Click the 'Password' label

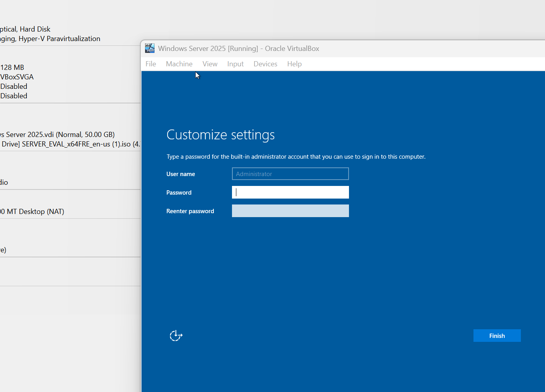click(x=179, y=193)
